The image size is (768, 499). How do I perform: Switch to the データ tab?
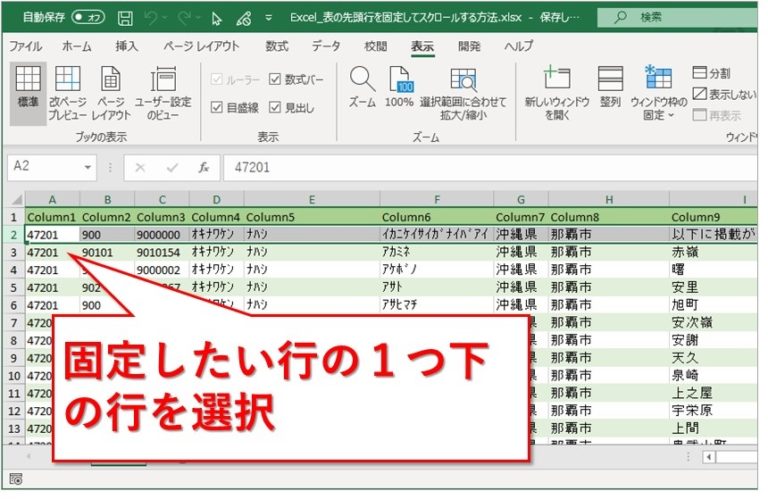[326, 47]
